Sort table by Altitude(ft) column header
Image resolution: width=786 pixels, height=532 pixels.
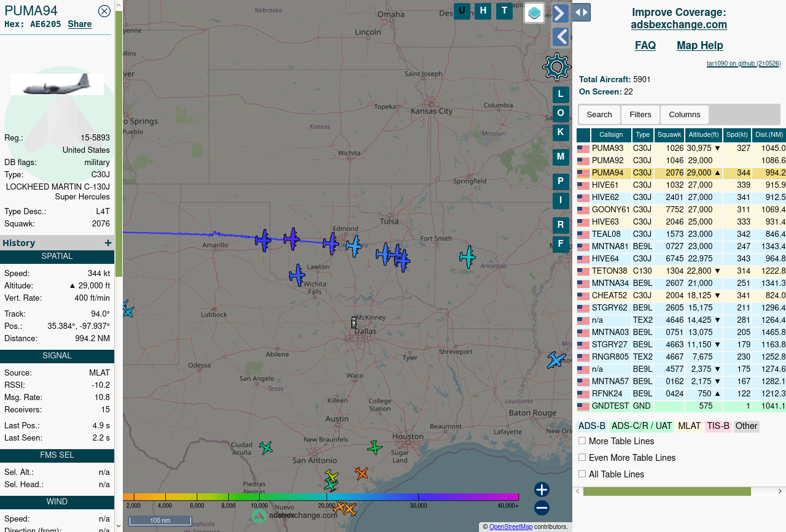click(704, 135)
